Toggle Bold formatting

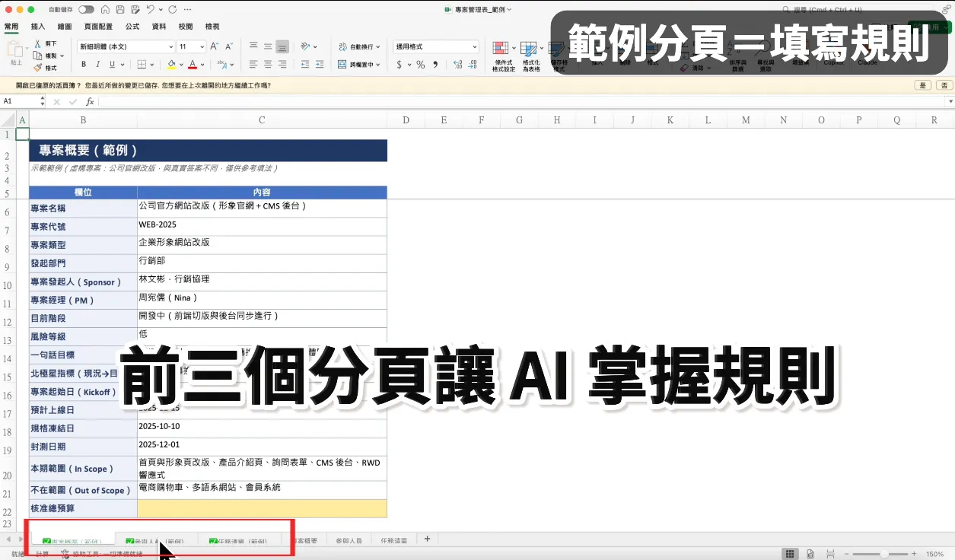[x=84, y=65]
